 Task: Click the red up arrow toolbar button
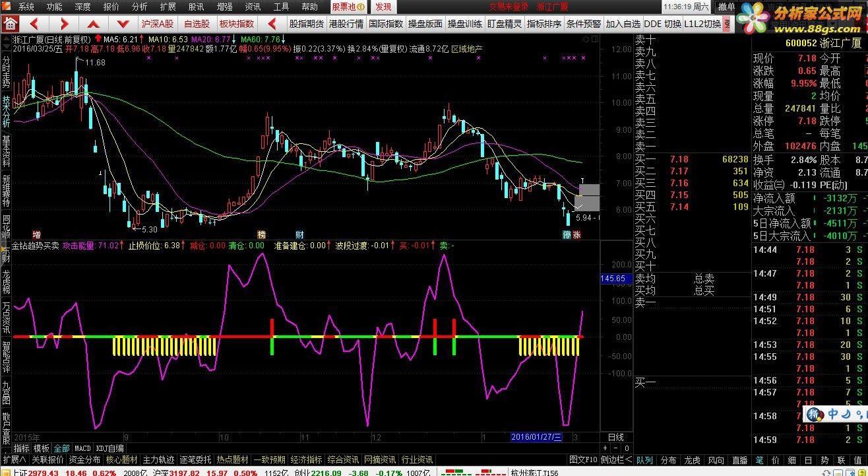point(94,24)
